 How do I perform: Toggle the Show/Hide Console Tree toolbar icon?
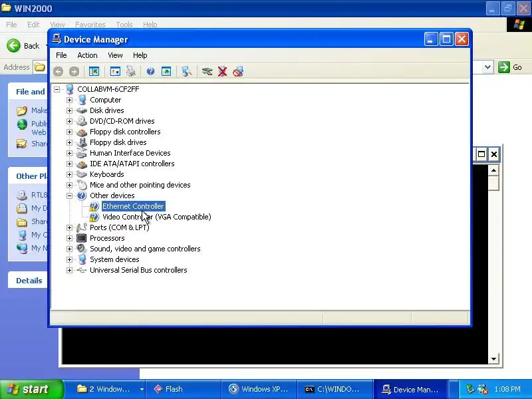point(94,72)
